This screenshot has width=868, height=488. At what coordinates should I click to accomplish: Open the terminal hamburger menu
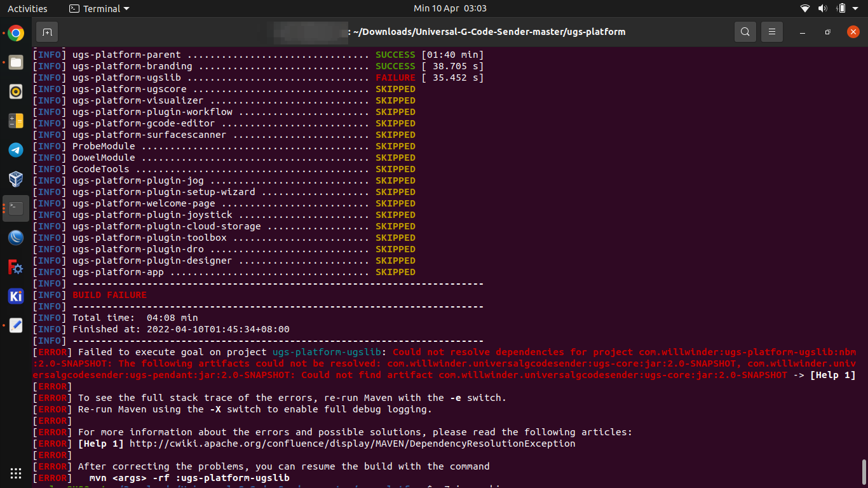[771, 31]
